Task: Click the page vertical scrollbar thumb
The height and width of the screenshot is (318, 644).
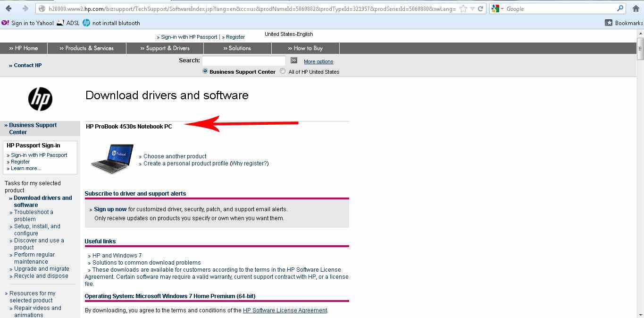Action: [x=640, y=50]
